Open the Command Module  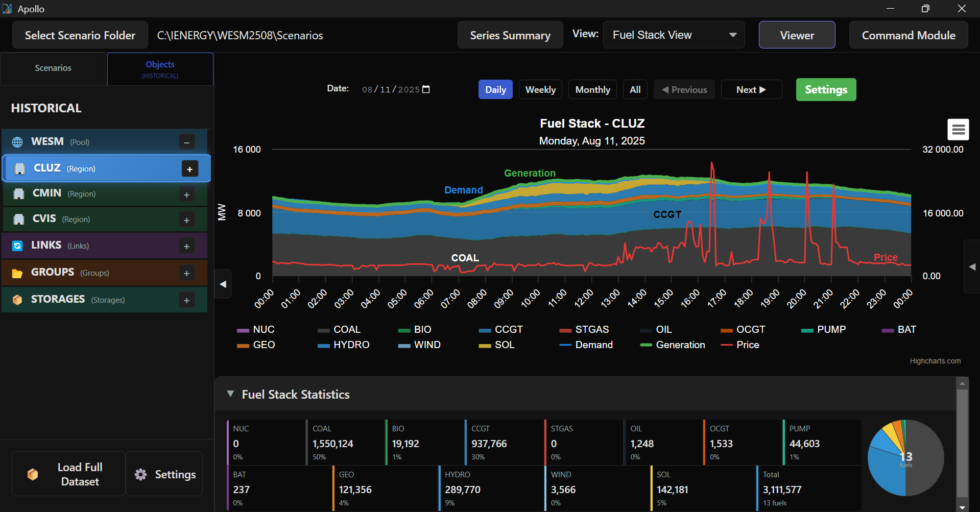908,35
